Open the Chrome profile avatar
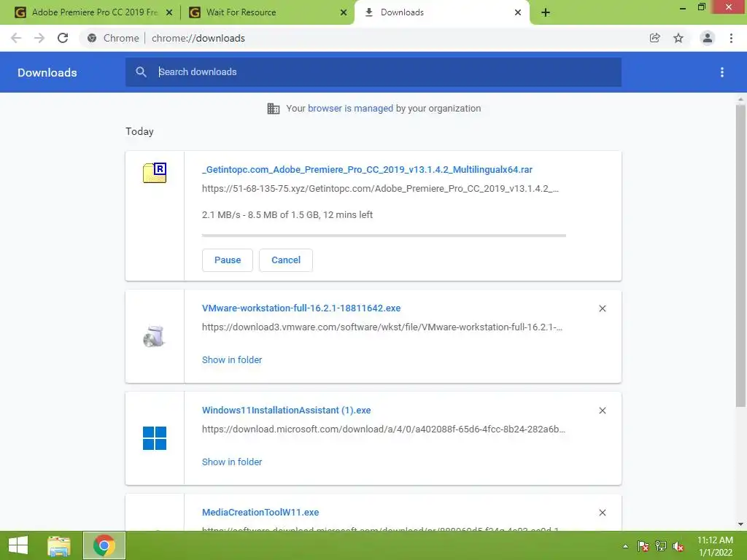 708,38
